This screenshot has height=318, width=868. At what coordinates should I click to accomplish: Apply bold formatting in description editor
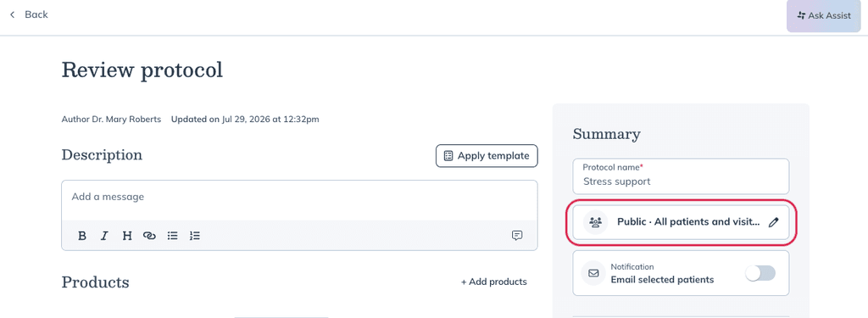[82, 236]
